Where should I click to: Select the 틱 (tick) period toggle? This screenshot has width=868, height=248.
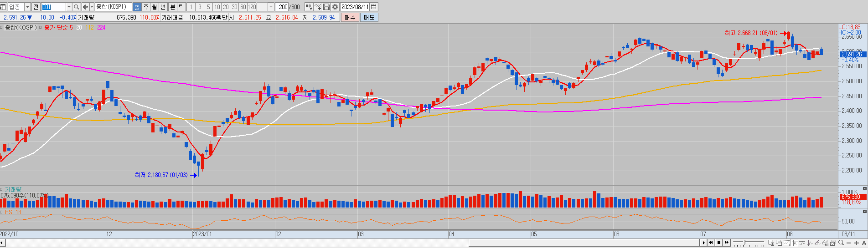(181, 7)
